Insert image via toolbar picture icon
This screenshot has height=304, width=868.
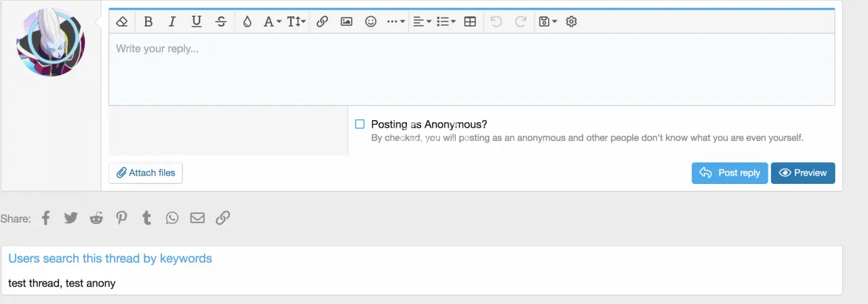[x=347, y=22]
